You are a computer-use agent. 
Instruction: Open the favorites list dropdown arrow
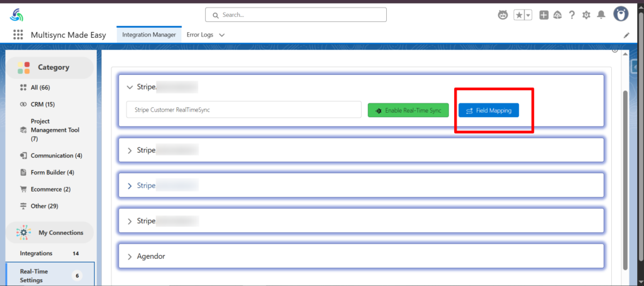(528, 15)
